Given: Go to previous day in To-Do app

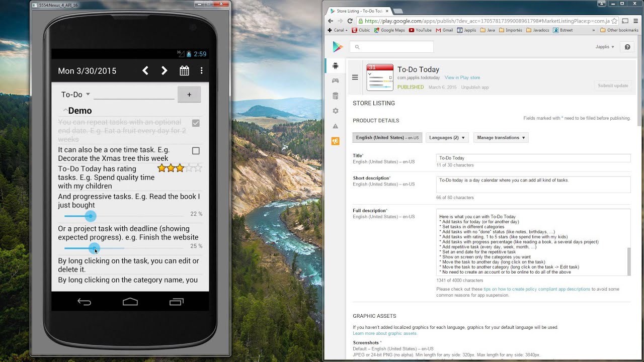Looking at the screenshot, I should [145, 71].
